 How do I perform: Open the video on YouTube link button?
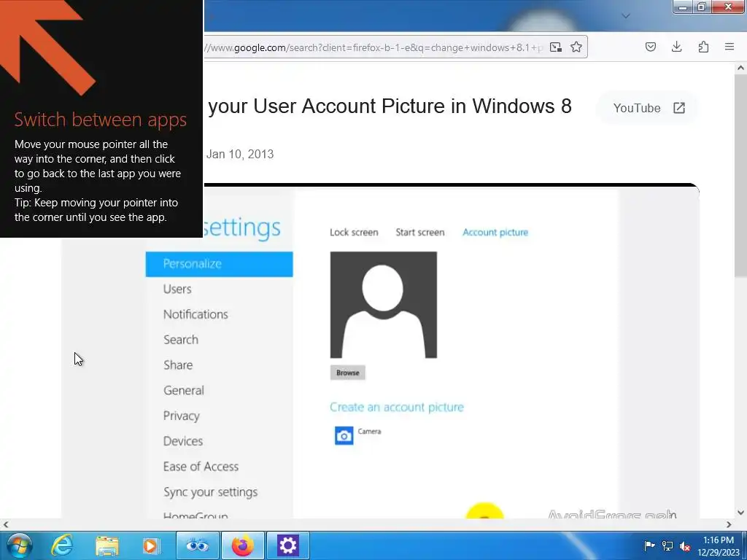click(x=649, y=108)
